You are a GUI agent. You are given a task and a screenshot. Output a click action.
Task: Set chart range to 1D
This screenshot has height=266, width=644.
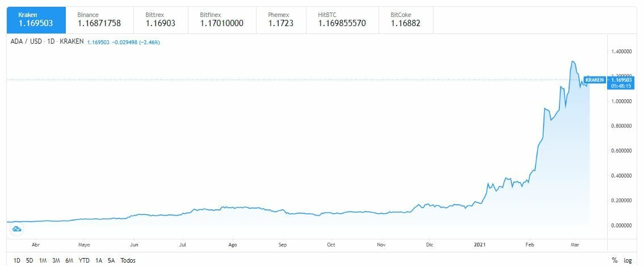(18, 260)
